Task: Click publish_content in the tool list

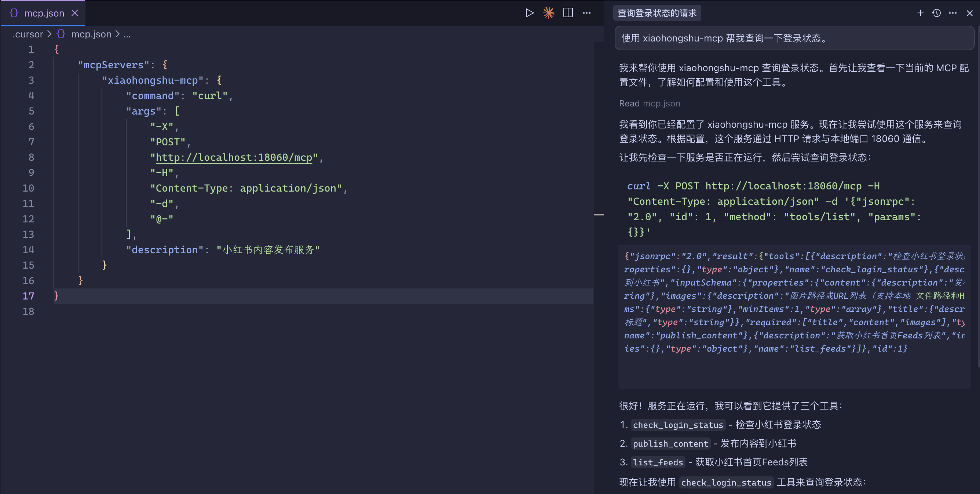Action: [670, 443]
